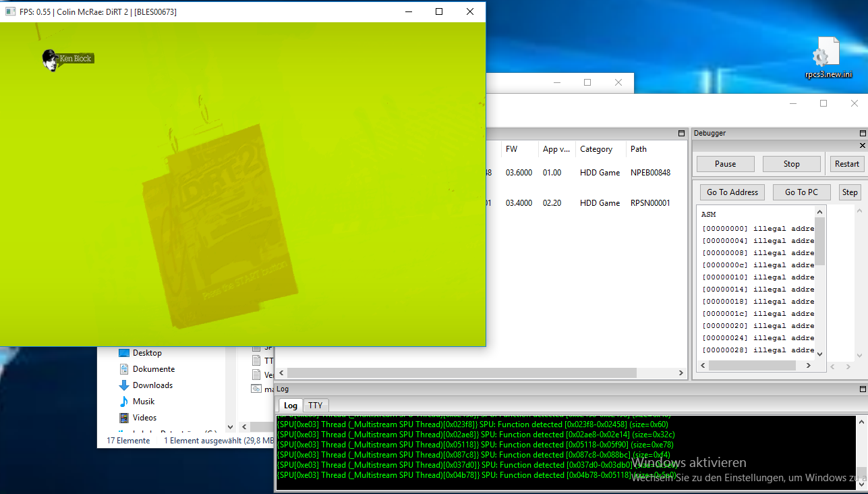
Task: Click the Desktop folder icon in sidebar
Action: pyautogui.click(x=123, y=353)
